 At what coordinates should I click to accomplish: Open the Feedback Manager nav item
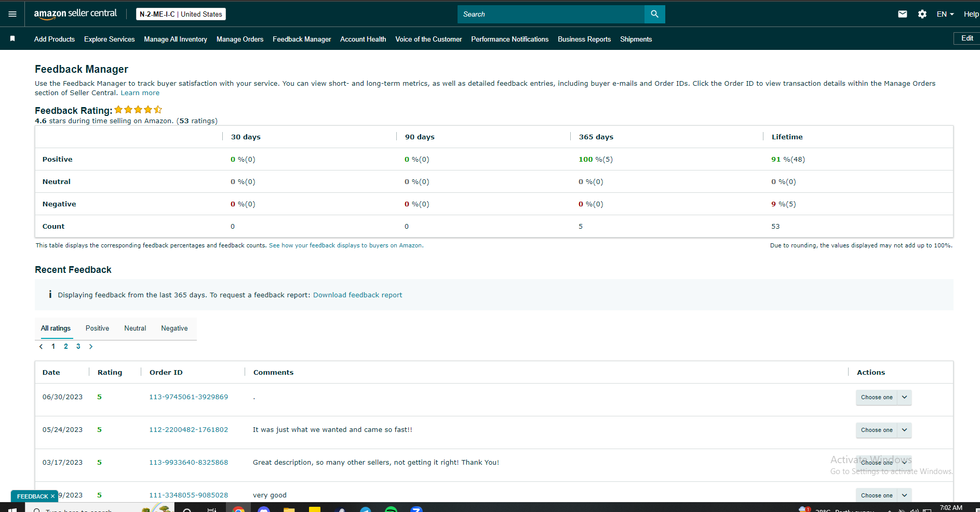302,39
